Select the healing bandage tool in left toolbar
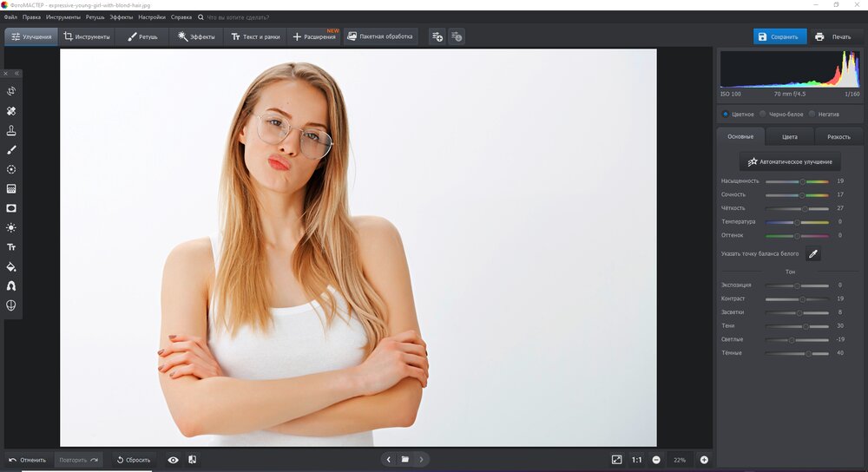The width and height of the screenshot is (868, 472). [x=11, y=111]
